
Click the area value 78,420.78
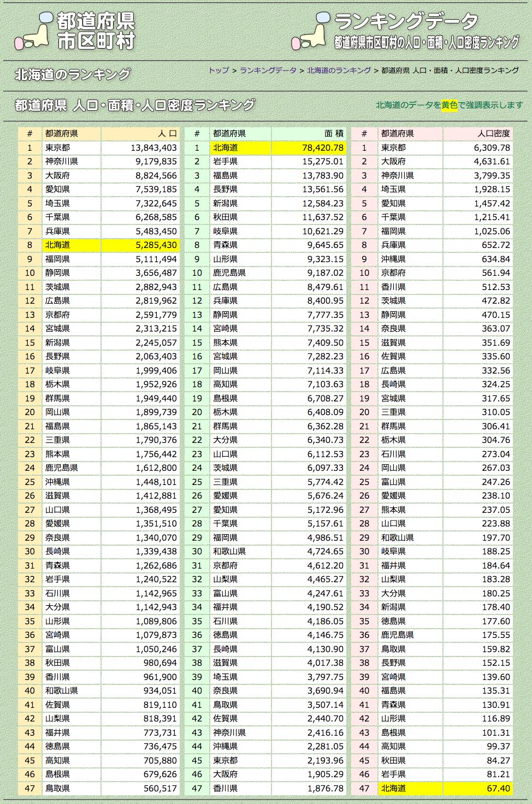click(323, 147)
